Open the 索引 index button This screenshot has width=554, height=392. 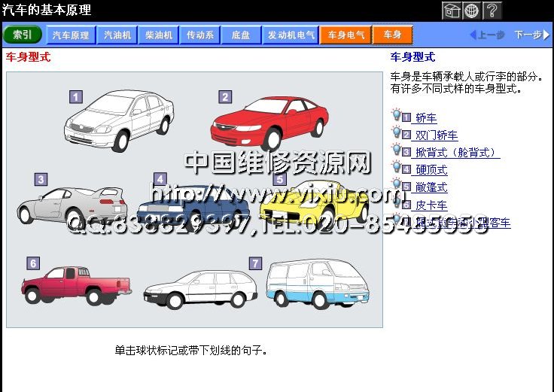pyautogui.click(x=23, y=35)
